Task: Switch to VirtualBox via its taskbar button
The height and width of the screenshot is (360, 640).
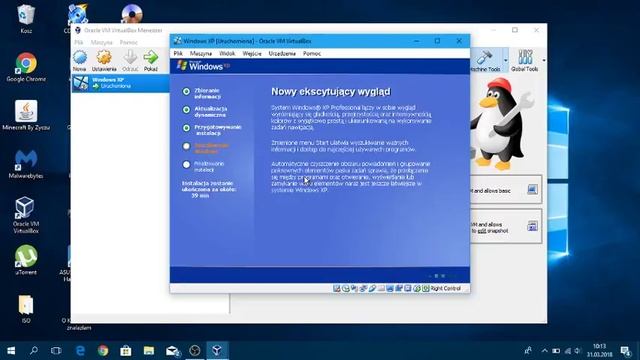Action: 218,351
